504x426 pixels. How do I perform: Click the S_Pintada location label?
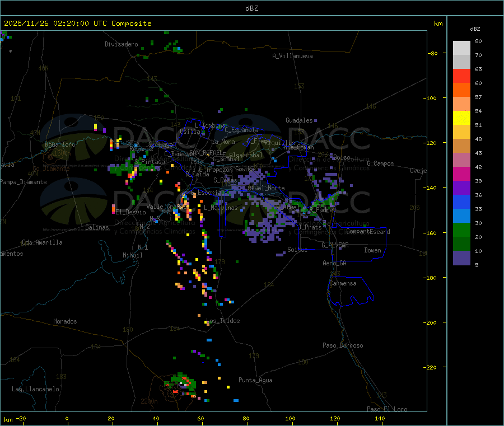(150, 162)
